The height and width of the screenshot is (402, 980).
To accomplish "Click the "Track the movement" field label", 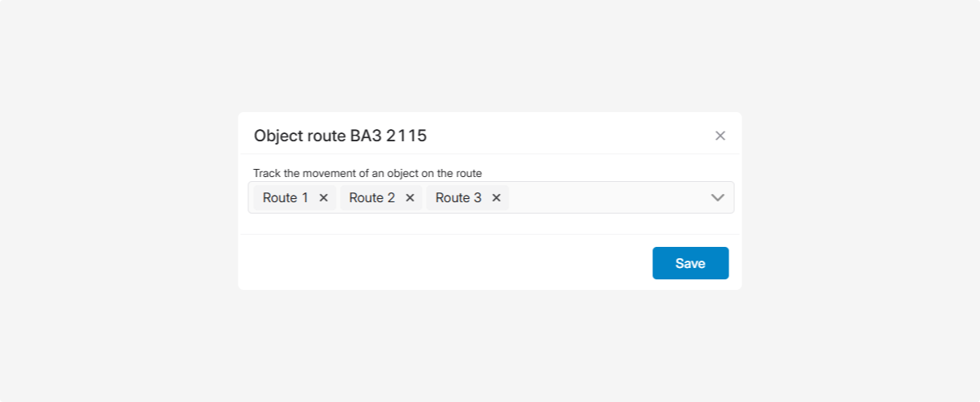I will click(367, 173).
